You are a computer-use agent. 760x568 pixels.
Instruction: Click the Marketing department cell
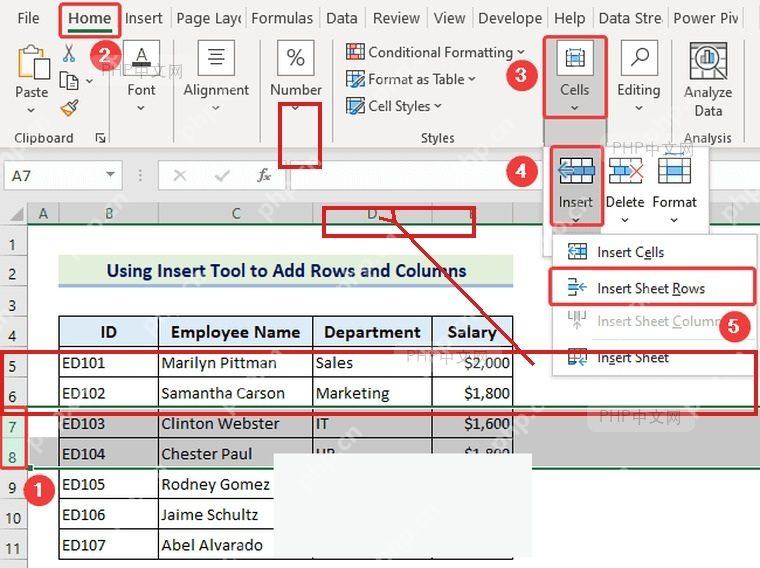[372, 393]
